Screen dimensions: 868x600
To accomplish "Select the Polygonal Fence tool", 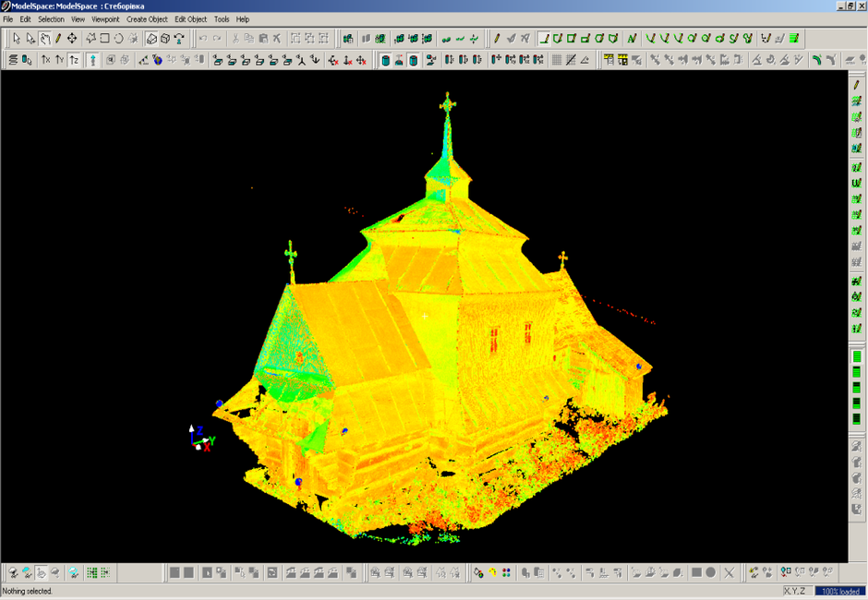I will pyautogui.click(x=90, y=38).
